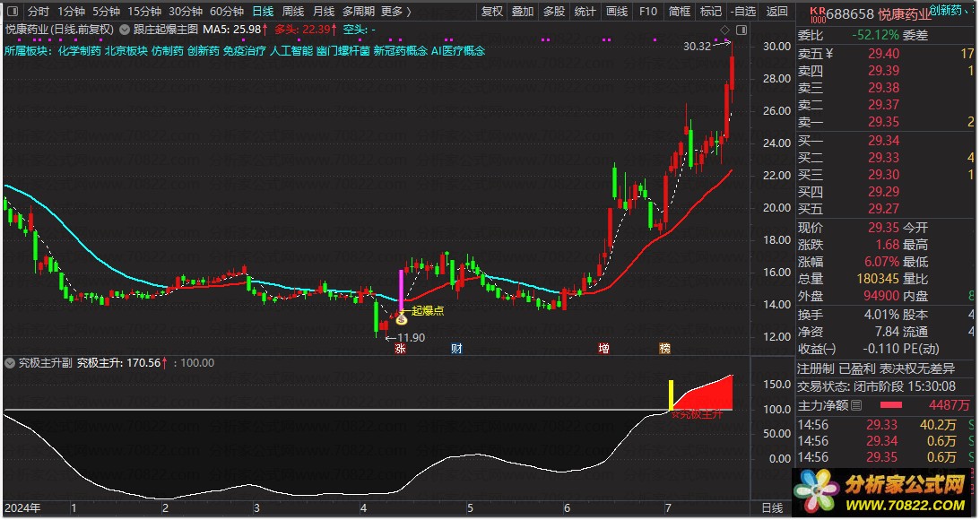The image size is (980, 520).
Task: Click the 增 event marker on timeline
Action: click(x=603, y=349)
